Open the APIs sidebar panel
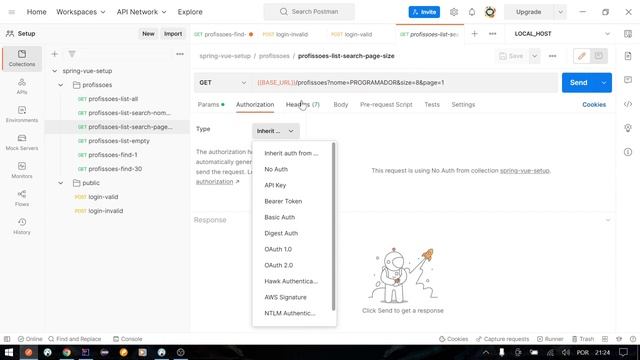The image size is (640, 360). [22, 86]
